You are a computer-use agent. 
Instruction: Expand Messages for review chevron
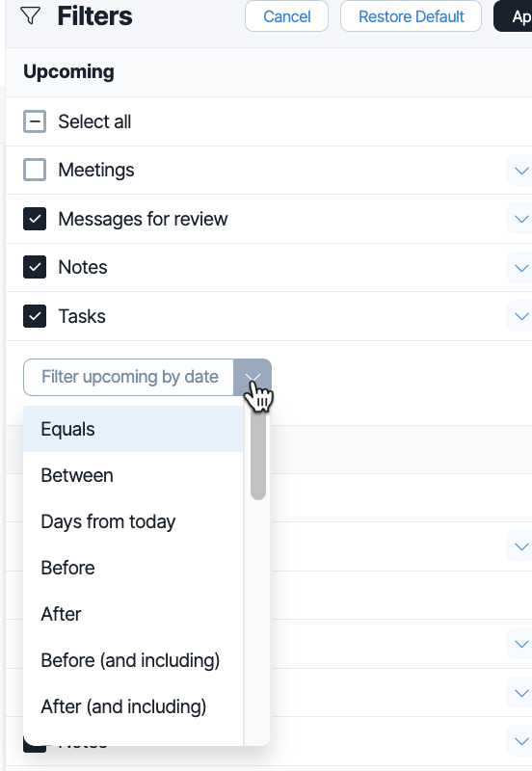520,219
